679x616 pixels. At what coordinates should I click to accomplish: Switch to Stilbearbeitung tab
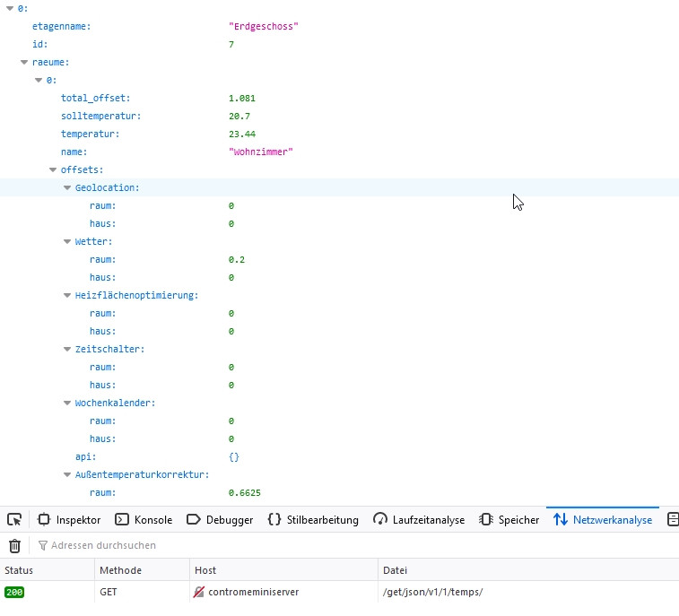pos(313,519)
